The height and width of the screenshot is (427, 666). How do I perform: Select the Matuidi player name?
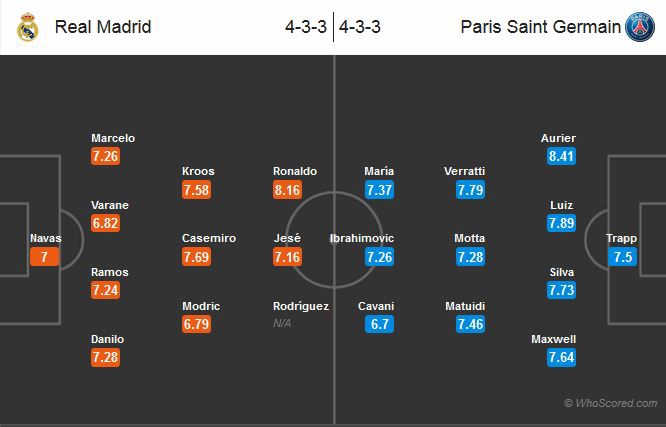coord(465,306)
